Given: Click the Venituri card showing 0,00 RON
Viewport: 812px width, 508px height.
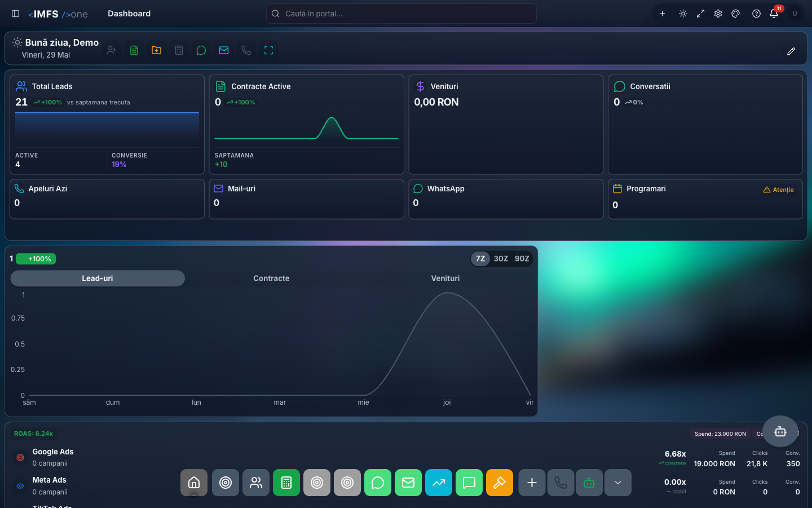Looking at the screenshot, I should 506,125.
